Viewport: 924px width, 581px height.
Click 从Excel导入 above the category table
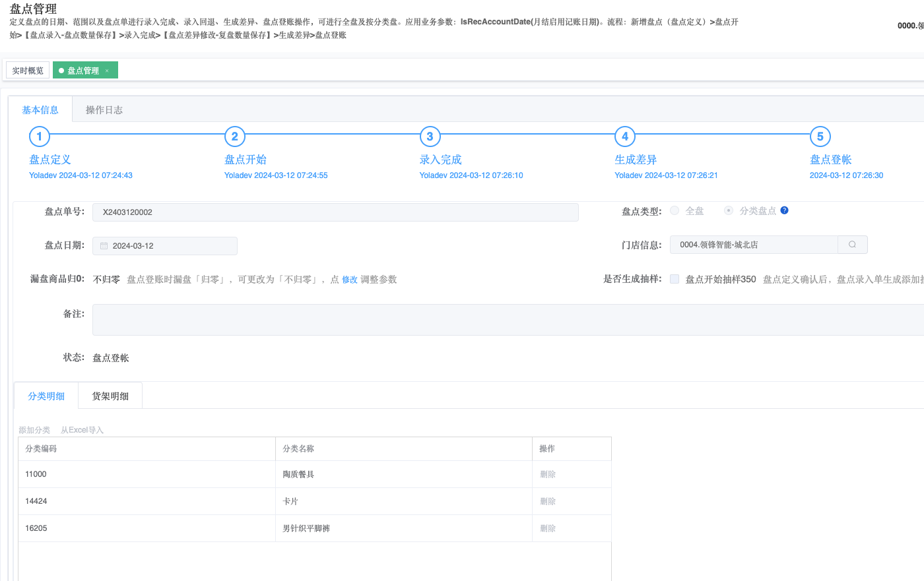click(x=82, y=430)
